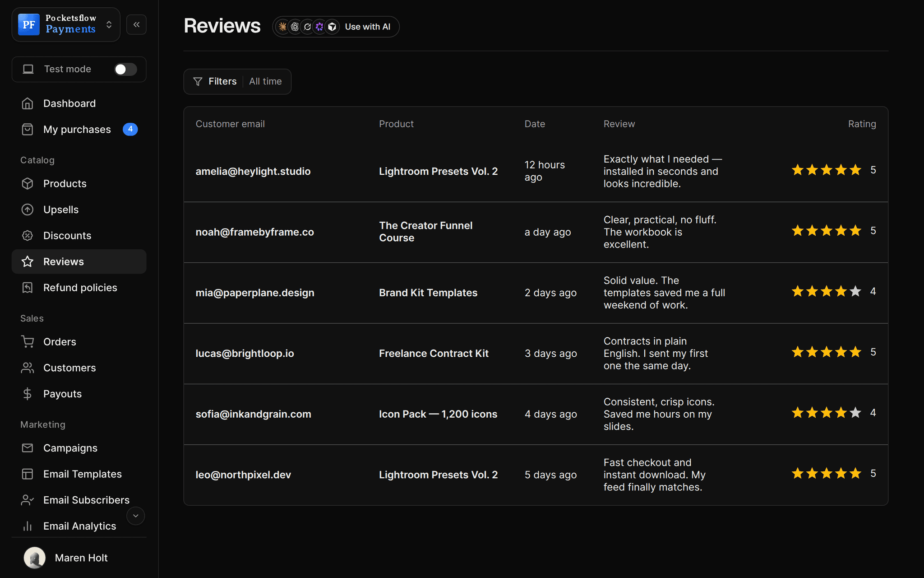Open the Pocketsflow Payments workspace switcher
This screenshot has width=924, height=578.
(66, 24)
